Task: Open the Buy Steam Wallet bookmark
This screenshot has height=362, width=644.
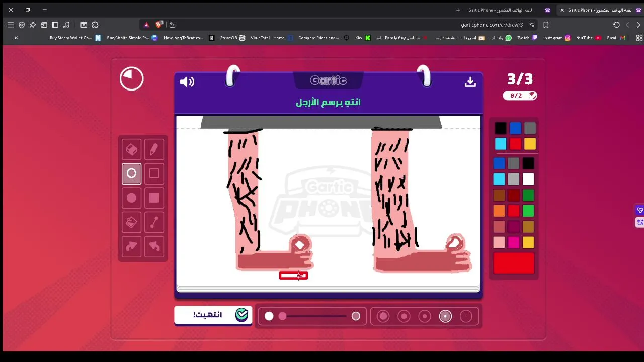Action: (x=75, y=38)
